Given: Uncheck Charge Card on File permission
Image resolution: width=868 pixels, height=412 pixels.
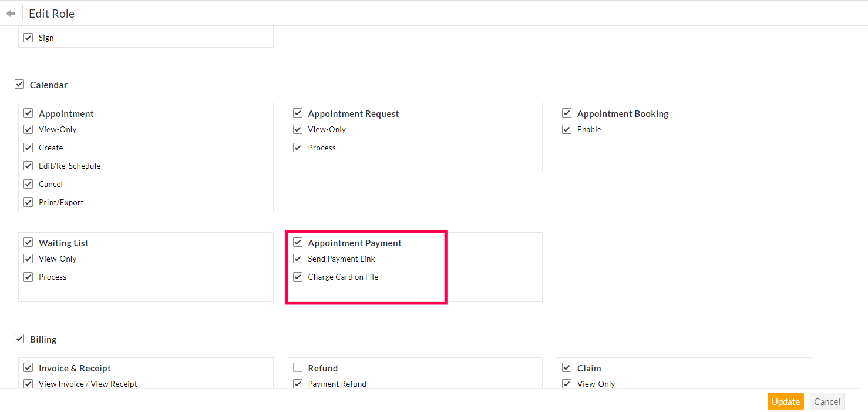Looking at the screenshot, I should (298, 277).
